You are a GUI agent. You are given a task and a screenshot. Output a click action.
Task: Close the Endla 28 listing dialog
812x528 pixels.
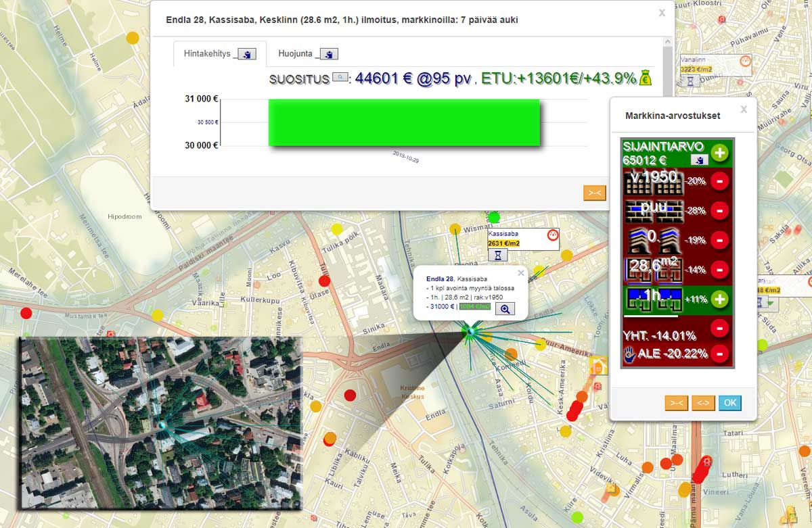[662, 13]
